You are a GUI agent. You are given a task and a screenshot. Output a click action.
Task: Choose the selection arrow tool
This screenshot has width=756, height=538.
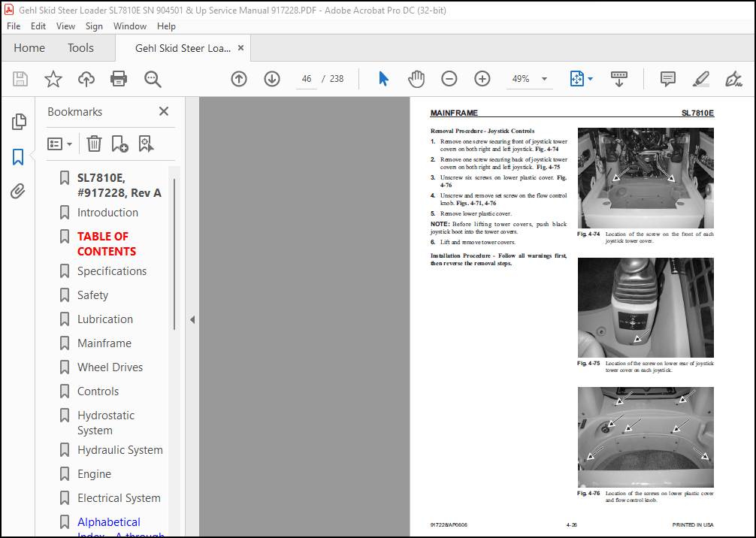pyautogui.click(x=384, y=79)
